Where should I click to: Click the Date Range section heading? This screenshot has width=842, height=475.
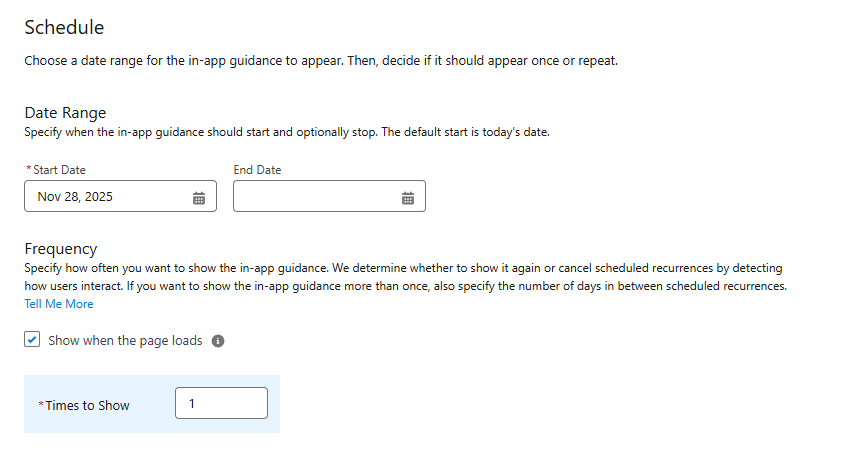(x=65, y=113)
